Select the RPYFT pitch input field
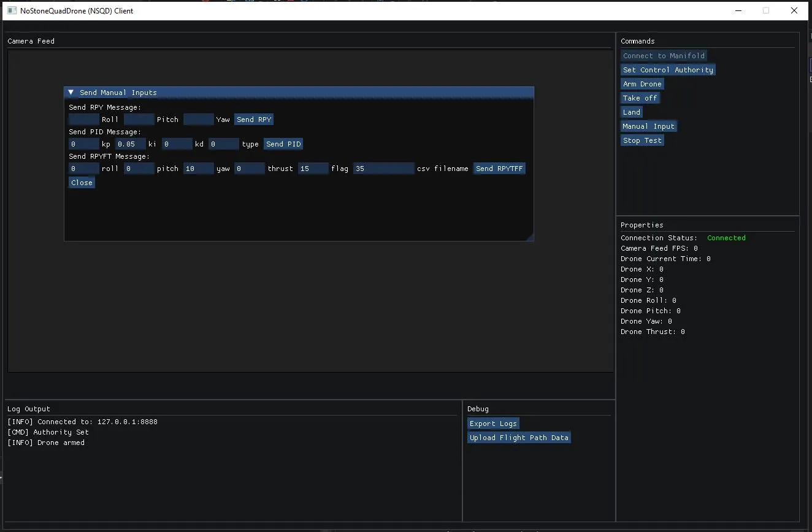Screen dimensions: 812x532 point(139,169)
